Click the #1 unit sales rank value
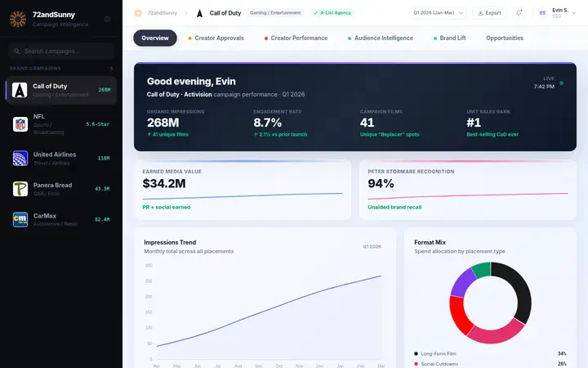The image size is (588, 368). point(474,123)
